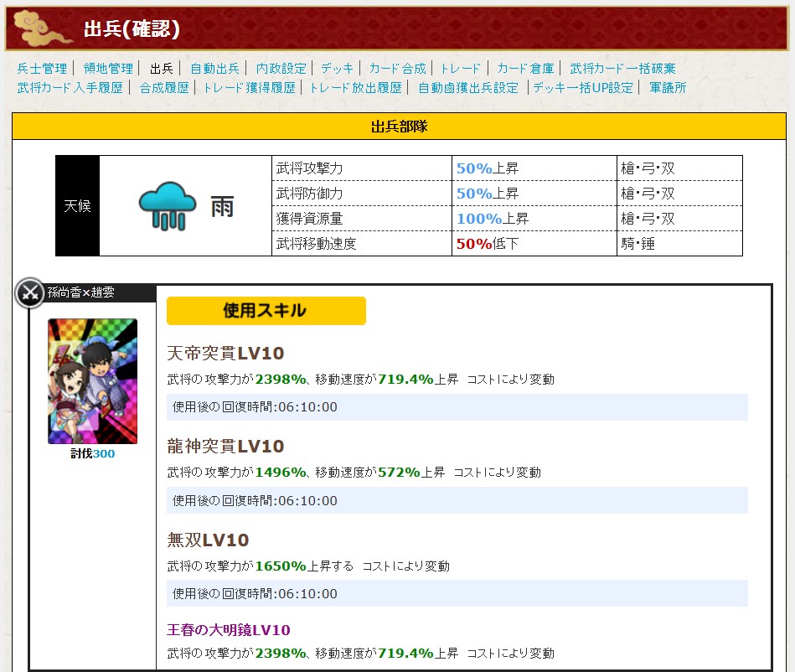Screen dimensions: 795x672
Task: Go to カード合成
Action: click(397, 69)
